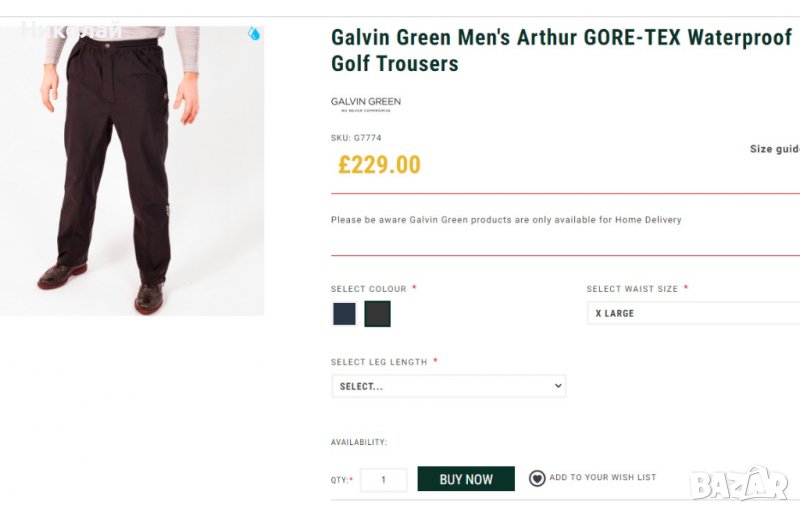Click the waterproof droplet icon on product photo

pos(254,33)
